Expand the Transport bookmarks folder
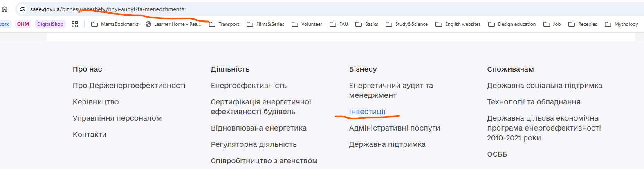Image resolution: width=644 pixels, height=169 pixels. 224,24
